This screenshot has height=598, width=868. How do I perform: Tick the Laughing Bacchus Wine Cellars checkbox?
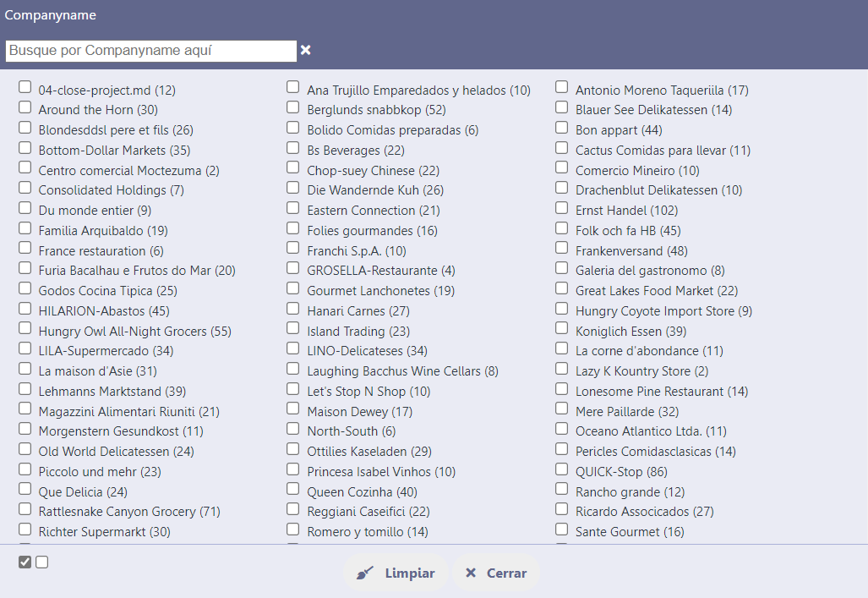(293, 369)
